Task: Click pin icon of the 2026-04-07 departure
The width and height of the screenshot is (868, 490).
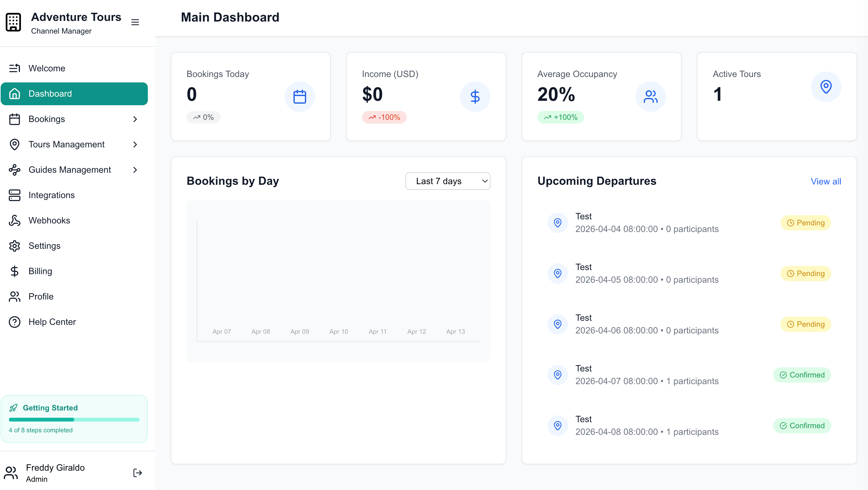Action: click(558, 375)
